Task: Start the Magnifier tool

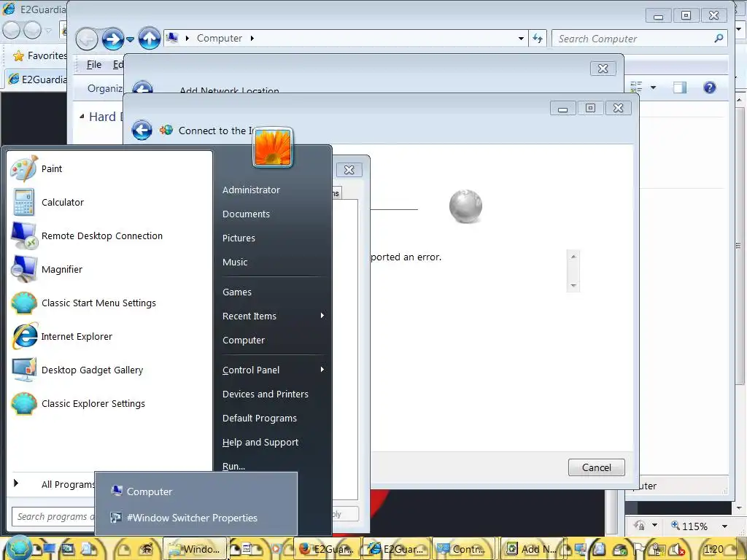Action: pyautogui.click(x=109, y=270)
